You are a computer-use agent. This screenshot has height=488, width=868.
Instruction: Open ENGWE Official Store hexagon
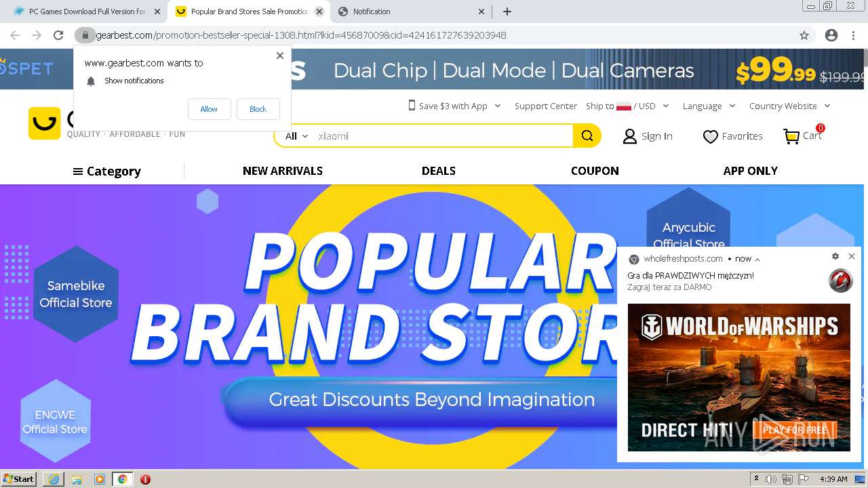click(55, 421)
